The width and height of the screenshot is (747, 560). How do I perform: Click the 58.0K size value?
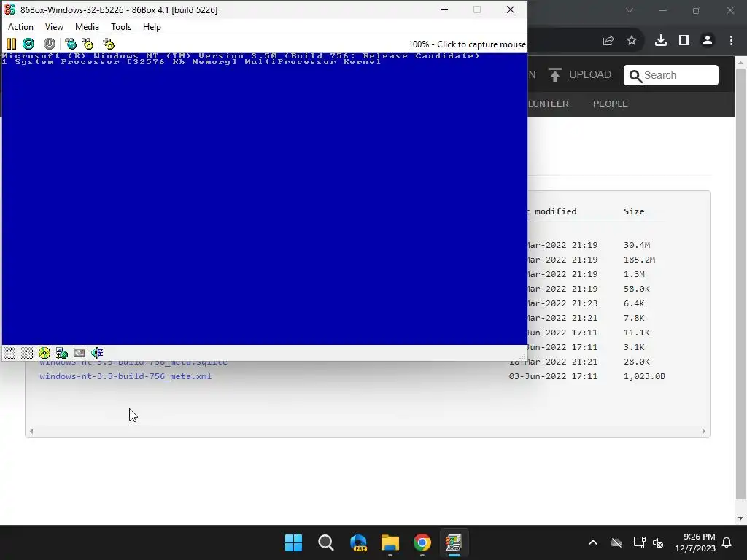coord(637,289)
